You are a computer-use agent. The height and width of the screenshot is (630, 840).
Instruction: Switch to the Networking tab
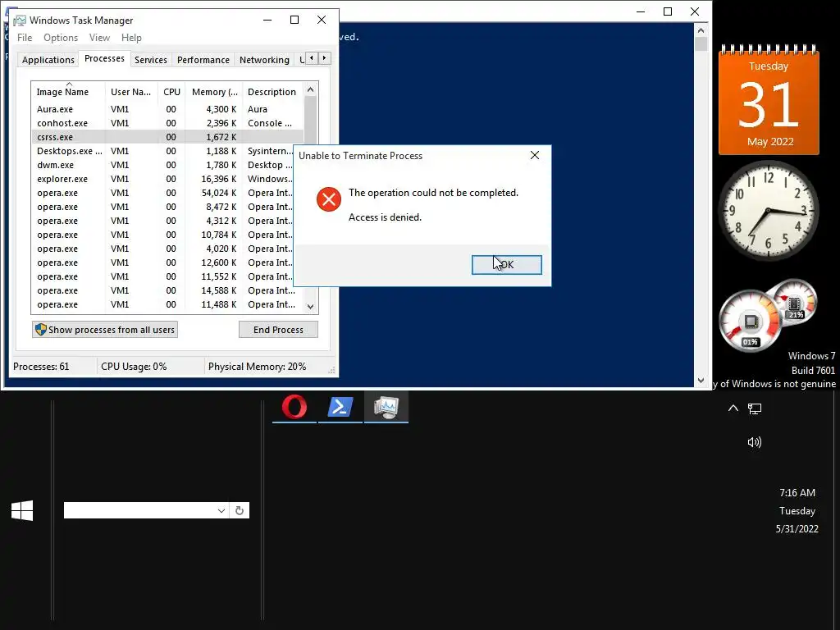point(264,60)
